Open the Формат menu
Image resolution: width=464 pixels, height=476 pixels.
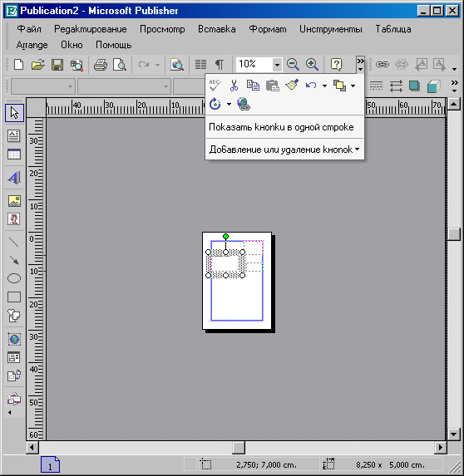(x=268, y=29)
